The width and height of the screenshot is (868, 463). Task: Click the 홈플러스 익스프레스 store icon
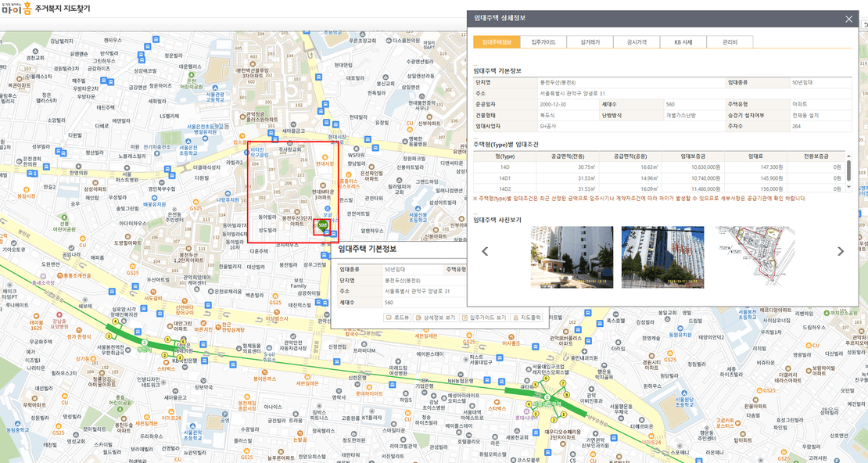click(348, 174)
